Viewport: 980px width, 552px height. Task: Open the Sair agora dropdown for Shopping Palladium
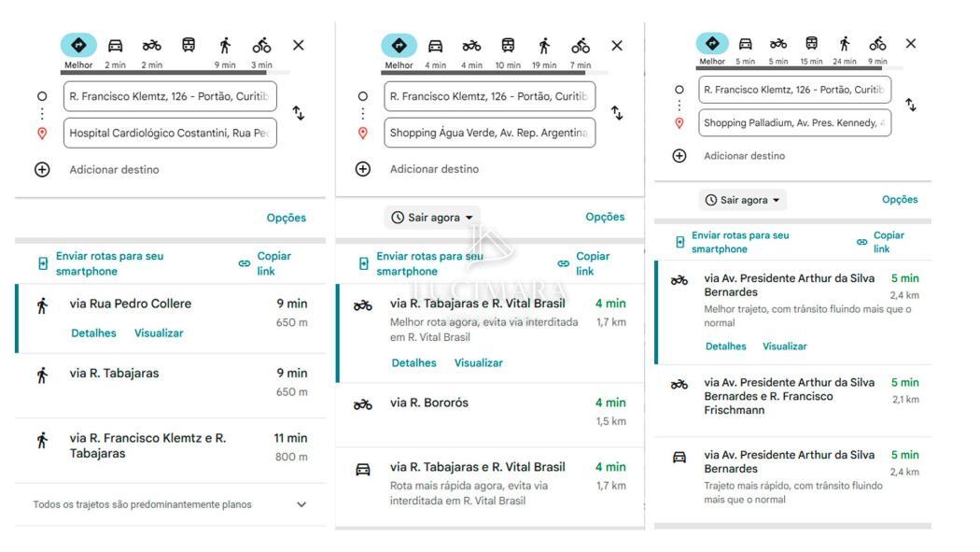pos(743,200)
